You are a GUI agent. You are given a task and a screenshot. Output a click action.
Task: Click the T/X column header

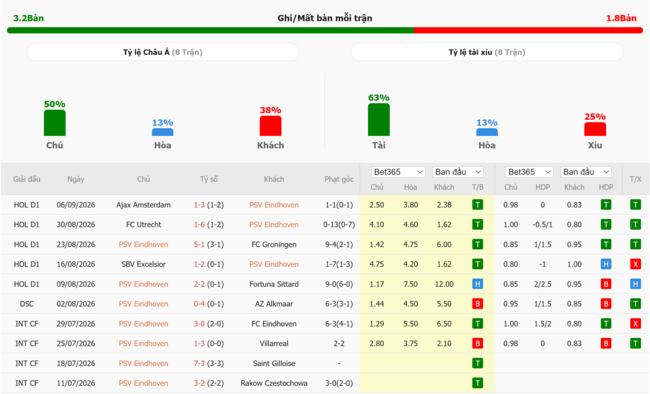(x=635, y=179)
